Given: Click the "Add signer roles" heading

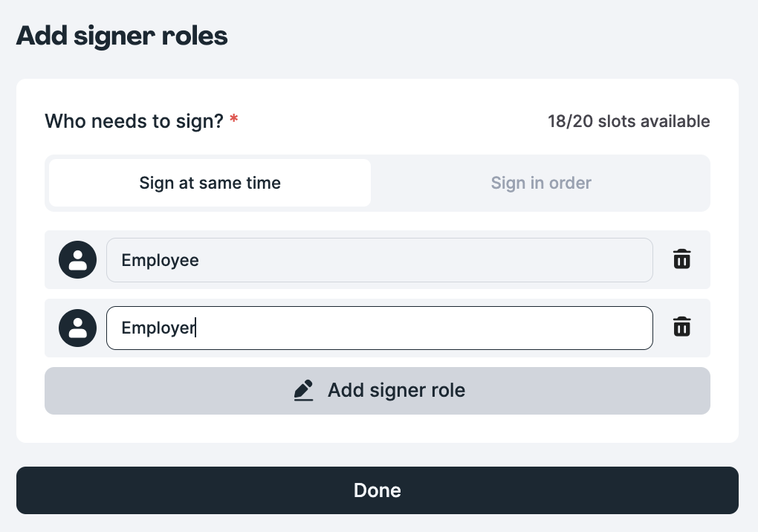Looking at the screenshot, I should click(122, 36).
